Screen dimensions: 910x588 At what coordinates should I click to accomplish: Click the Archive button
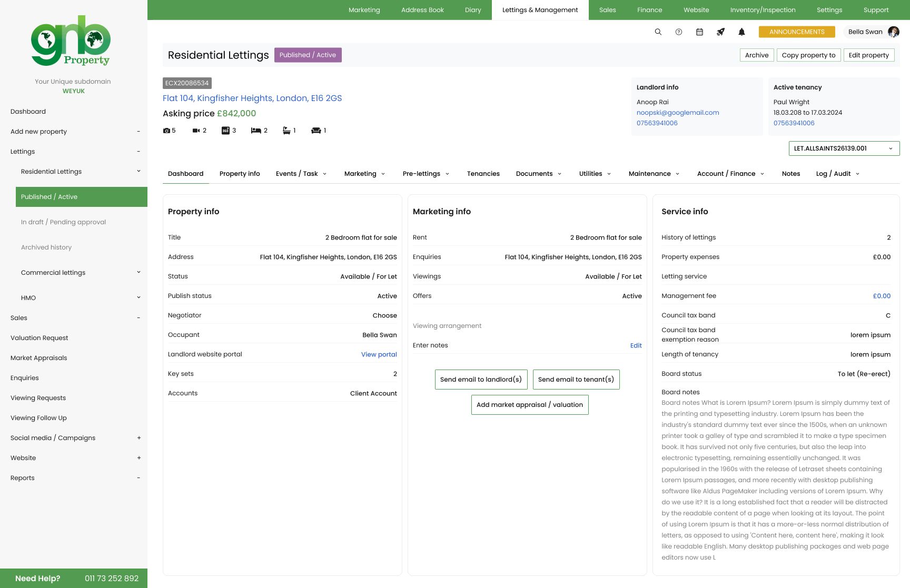coord(756,55)
